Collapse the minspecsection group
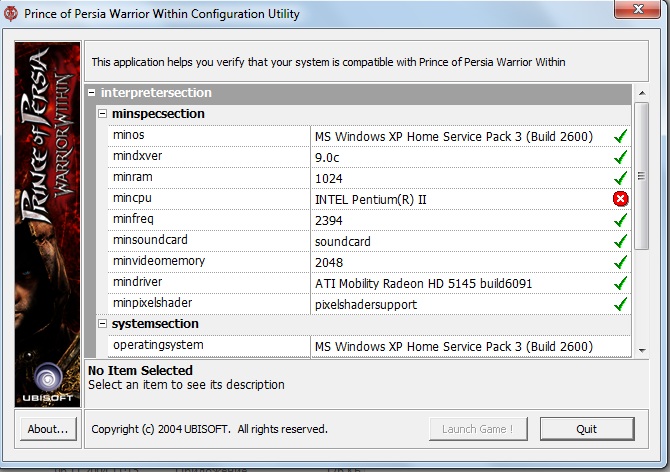The height and width of the screenshot is (472, 670). coord(102,114)
